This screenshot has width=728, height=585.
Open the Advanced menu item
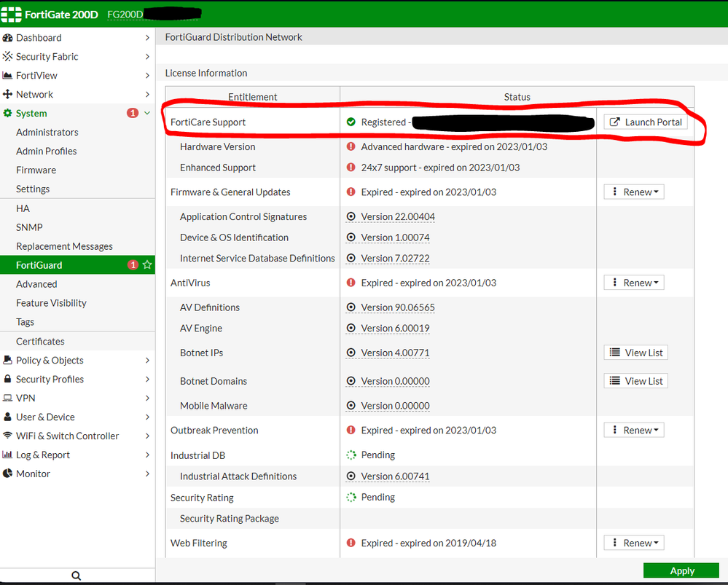click(77, 284)
